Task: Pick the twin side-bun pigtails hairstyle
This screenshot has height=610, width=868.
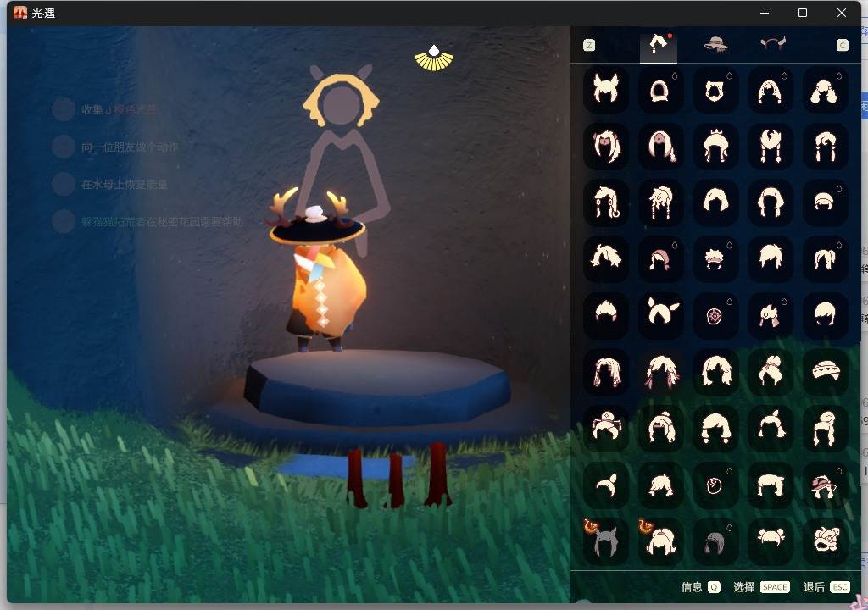Action: coord(770,541)
